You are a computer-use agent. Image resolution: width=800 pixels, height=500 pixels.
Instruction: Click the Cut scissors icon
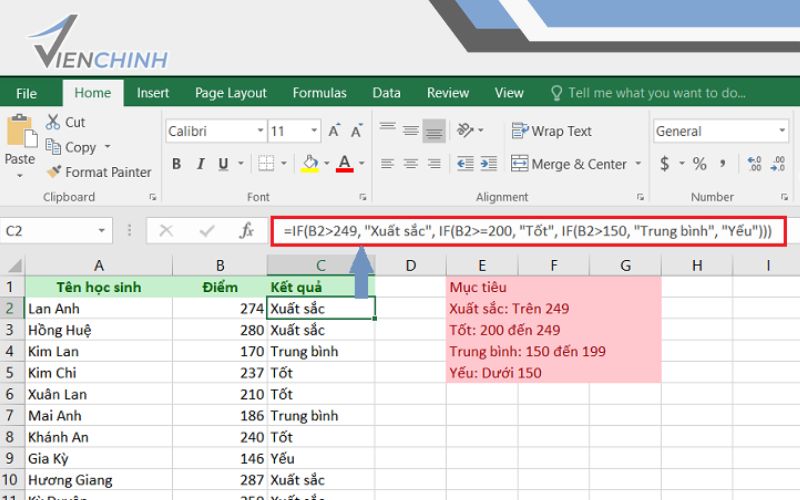pos(53,122)
